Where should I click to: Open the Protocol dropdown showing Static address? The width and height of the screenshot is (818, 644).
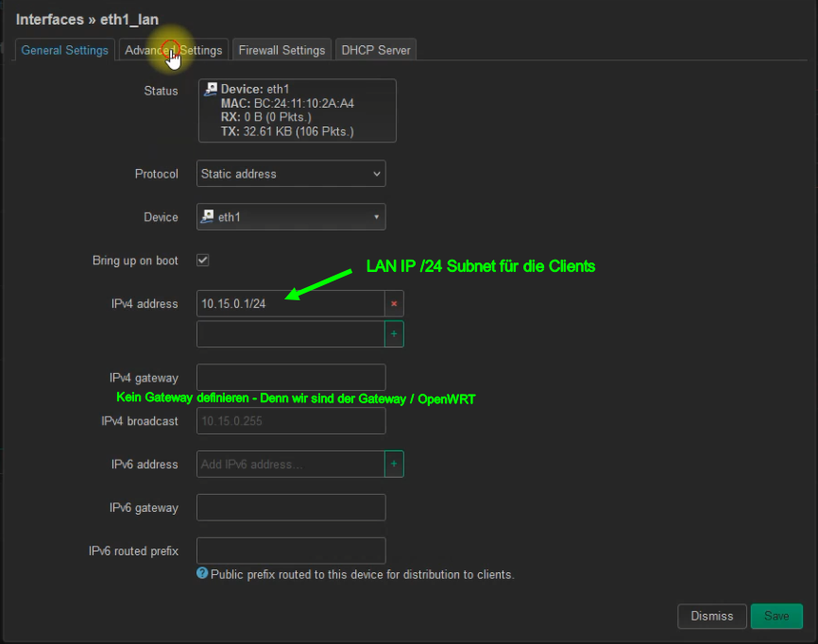(x=291, y=174)
